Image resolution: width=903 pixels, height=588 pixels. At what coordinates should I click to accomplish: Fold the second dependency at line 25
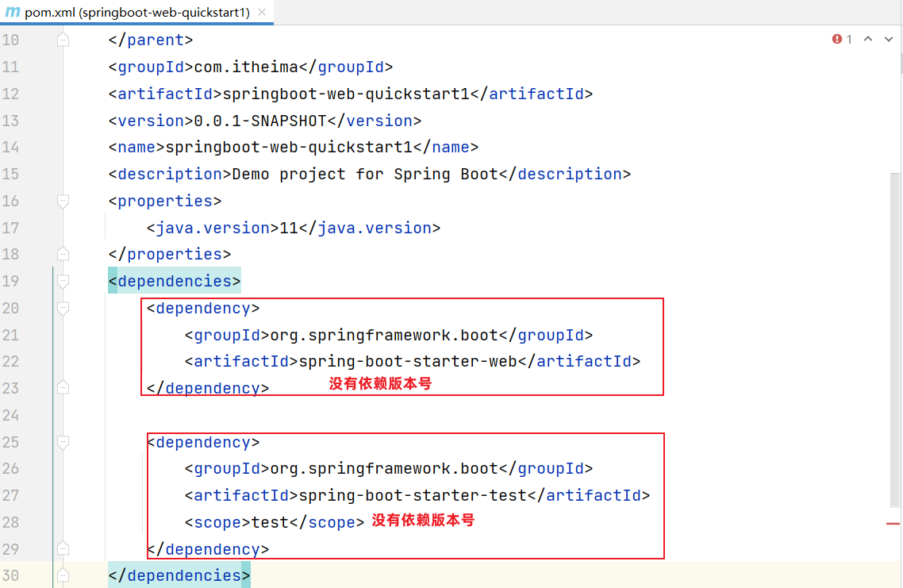pos(63,443)
